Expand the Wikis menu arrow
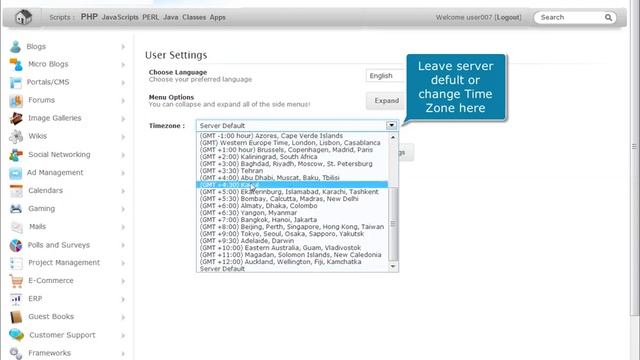This screenshot has height=360, width=640. [123, 137]
